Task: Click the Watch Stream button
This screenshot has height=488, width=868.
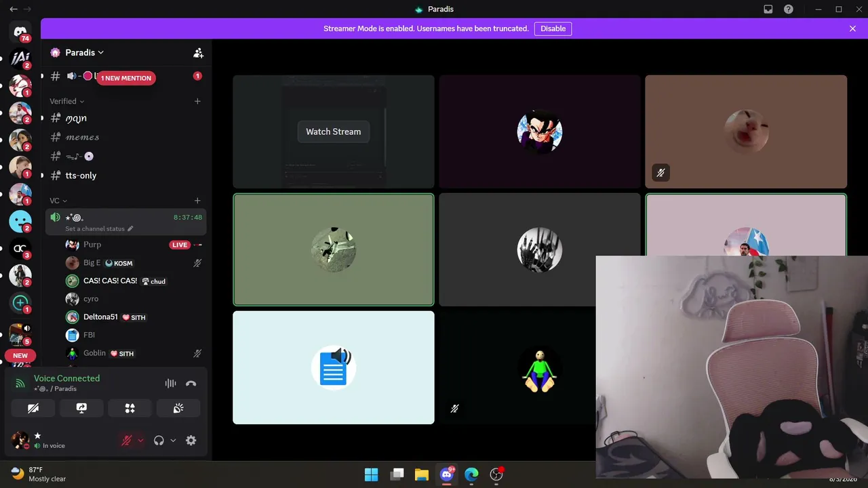Action: (334, 131)
